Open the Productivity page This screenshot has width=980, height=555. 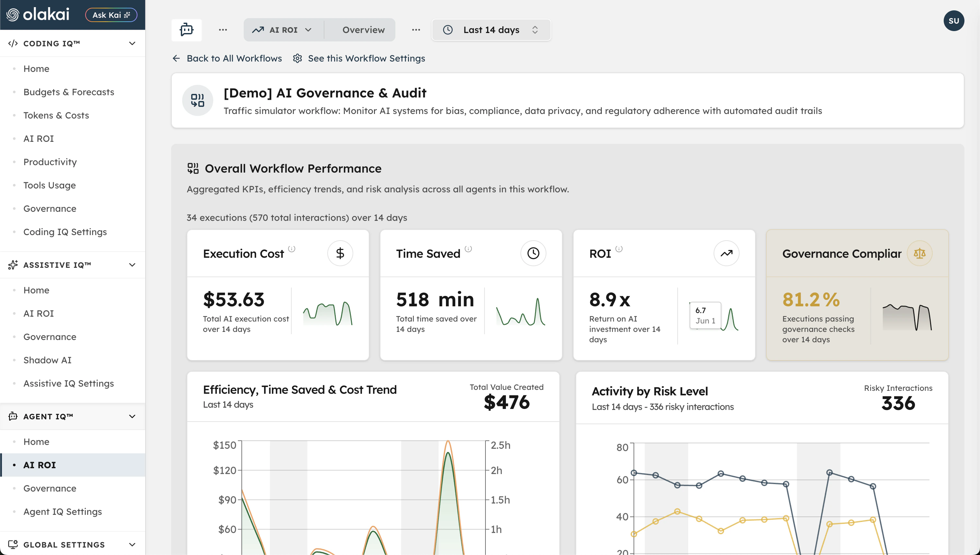tap(50, 162)
